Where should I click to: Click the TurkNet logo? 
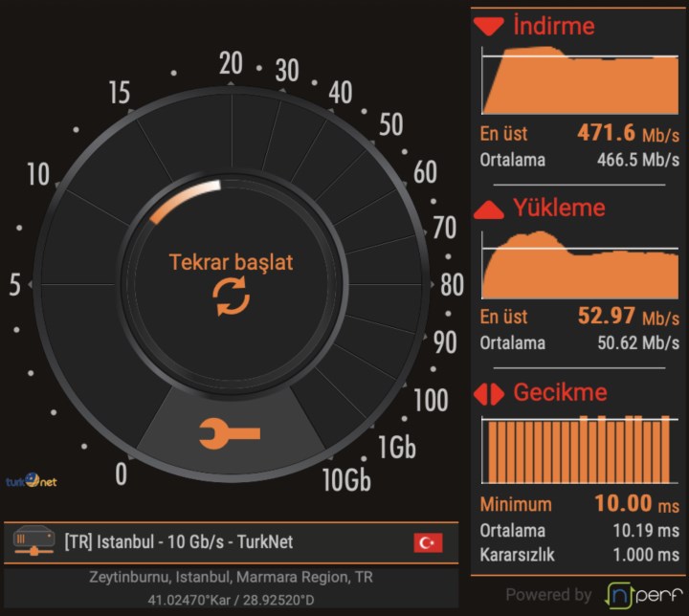tap(31, 481)
